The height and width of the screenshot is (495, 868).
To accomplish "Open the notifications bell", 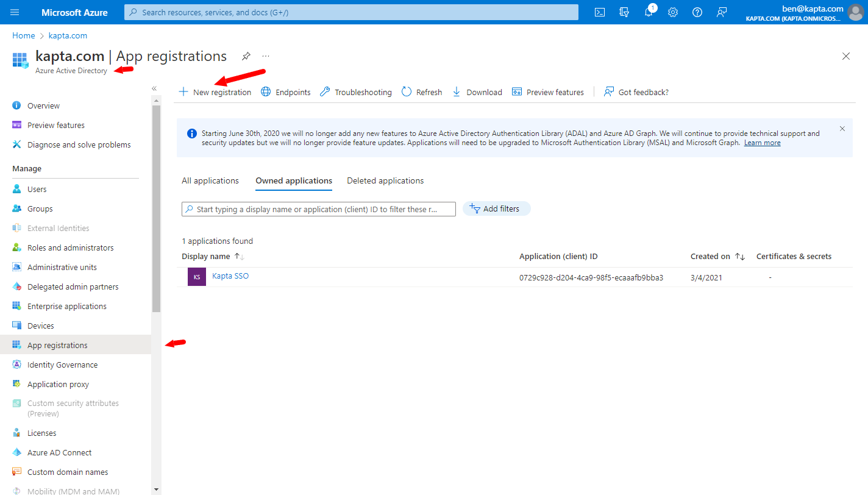I will (x=648, y=12).
